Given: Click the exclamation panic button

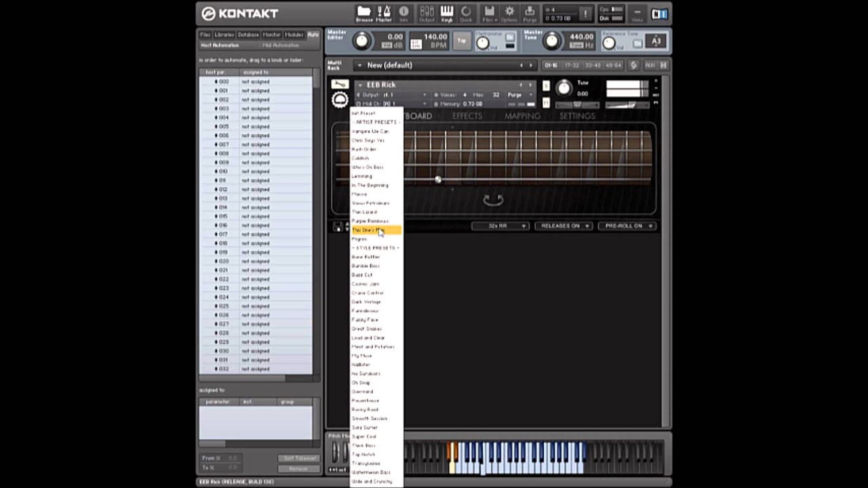Looking at the screenshot, I should pyautogui.click(x=586, y=14).
